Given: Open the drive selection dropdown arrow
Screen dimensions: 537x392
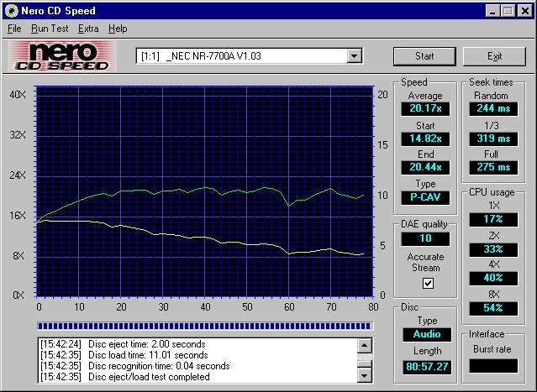Looking at the screenshot, I should (x=355, y=55).
